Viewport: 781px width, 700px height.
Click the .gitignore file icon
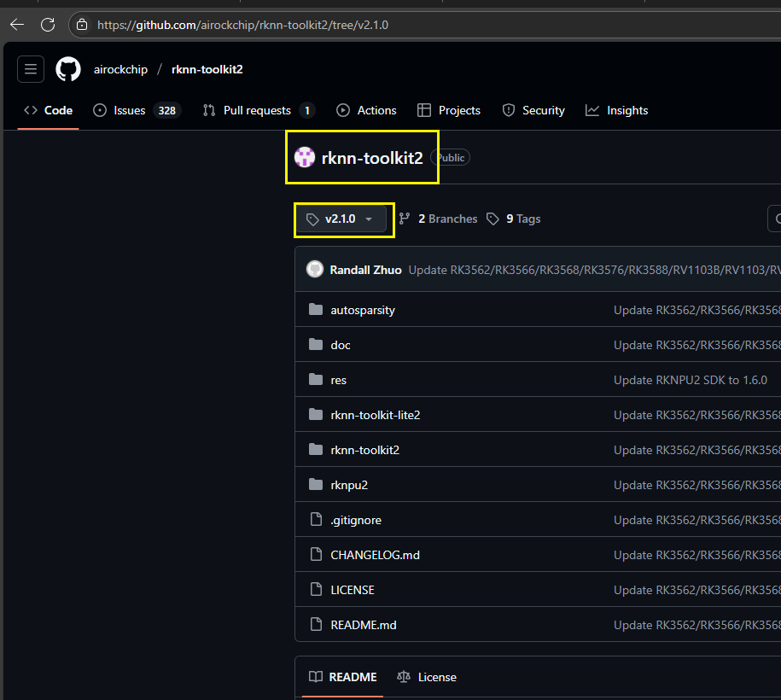[316, 520]
